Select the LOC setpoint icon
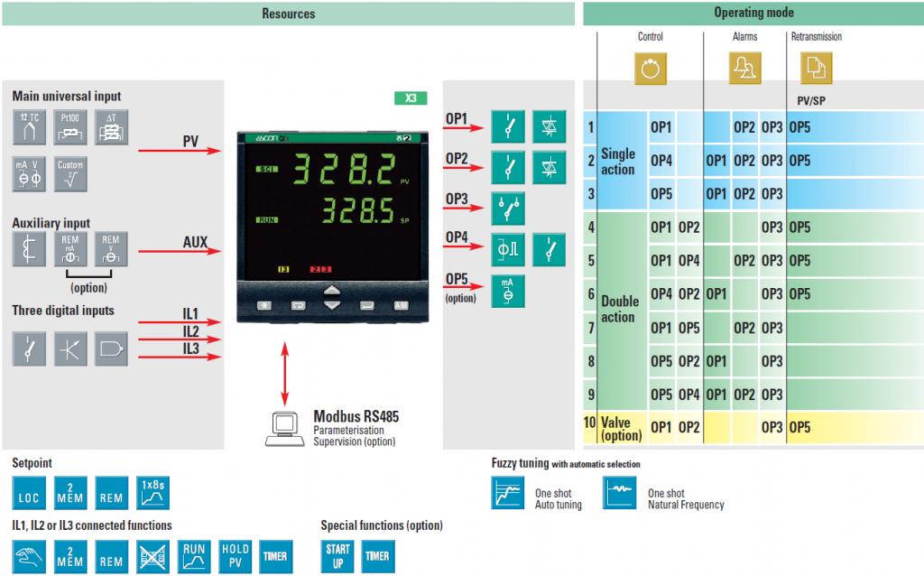Image resolution: width=924 pixels, height=576 pixels. pyautogui.click(x=29, y=493)
